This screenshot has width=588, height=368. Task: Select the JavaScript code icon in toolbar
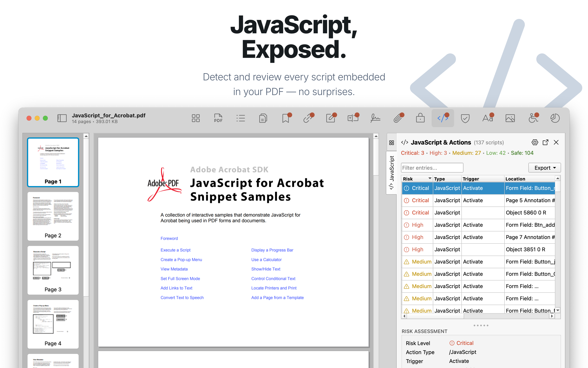[x=443, y=118]
